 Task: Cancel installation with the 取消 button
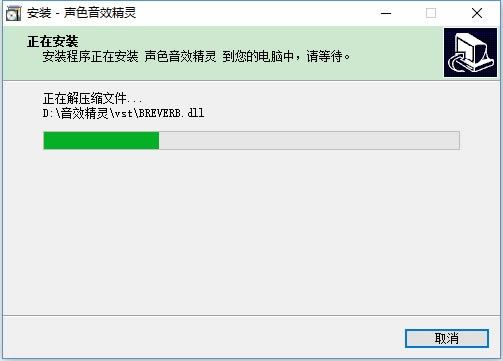(447, 338)
